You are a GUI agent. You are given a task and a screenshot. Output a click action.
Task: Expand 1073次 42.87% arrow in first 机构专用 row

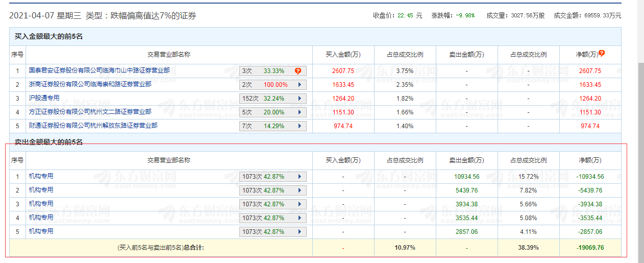tap(299, 177)
